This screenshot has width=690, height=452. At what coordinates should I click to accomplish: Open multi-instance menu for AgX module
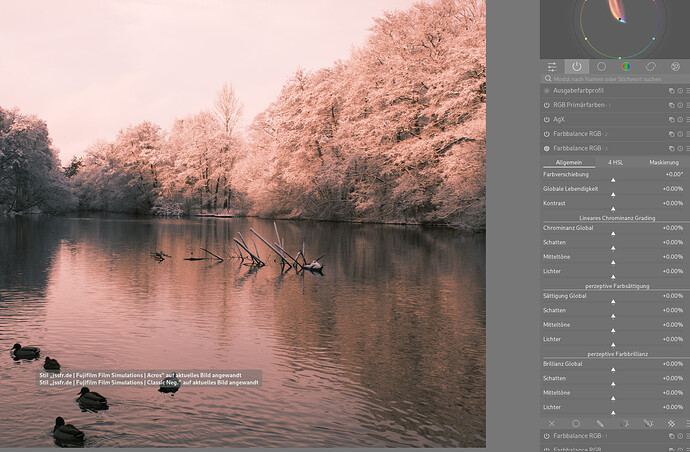671,119
